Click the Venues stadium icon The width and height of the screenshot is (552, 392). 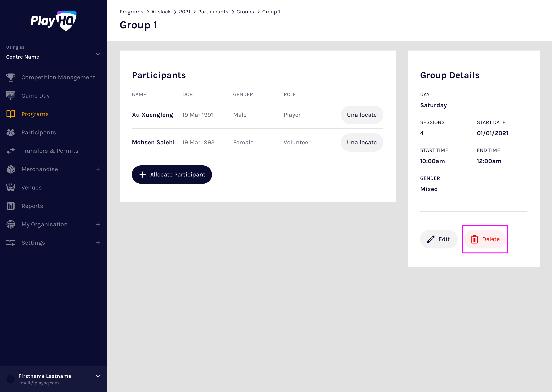click(11, 188)
